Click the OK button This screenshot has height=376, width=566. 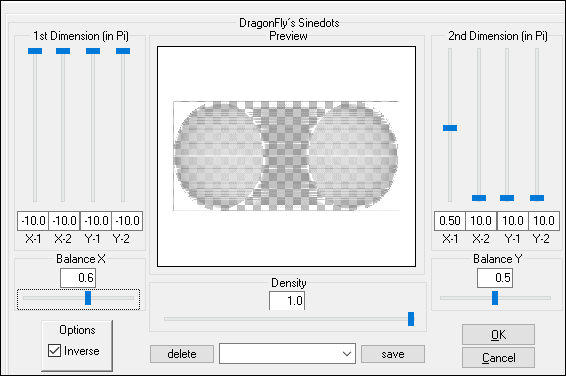(498, 335)
